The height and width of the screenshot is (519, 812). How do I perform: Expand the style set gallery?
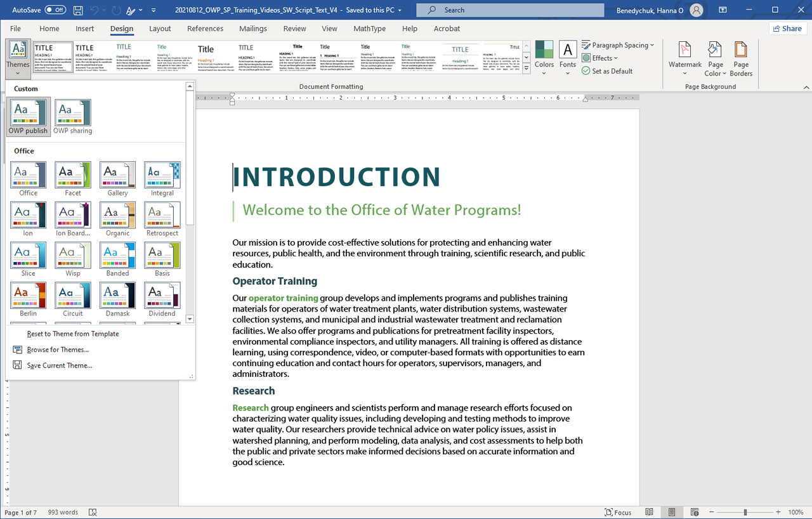pyautogui.click(x=527, y=69)
